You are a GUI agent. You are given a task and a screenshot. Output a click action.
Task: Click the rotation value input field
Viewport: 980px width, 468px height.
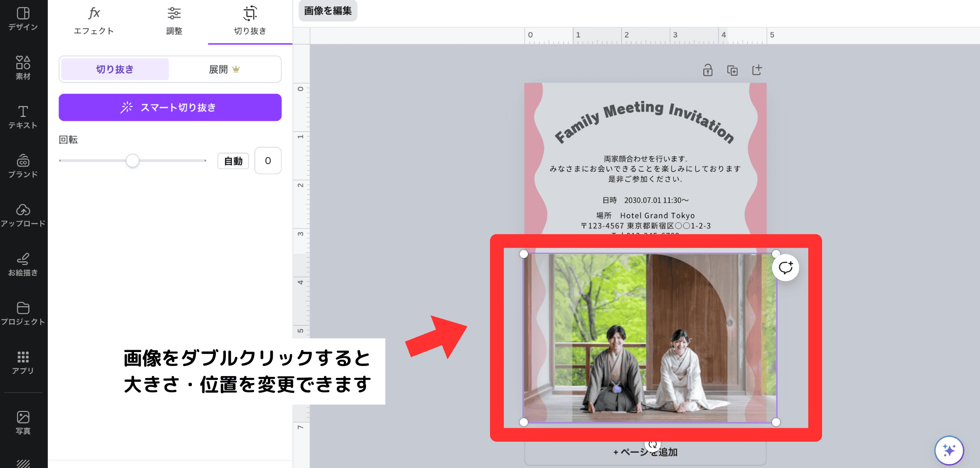click(267, 161)
